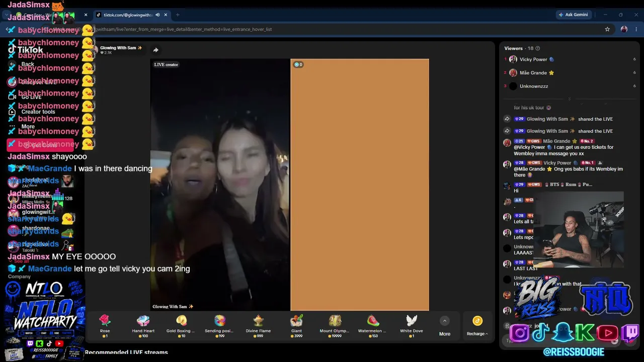The image size is (644, 362).
Task: Send the Sending positivity gift
Action: coord(219,326)
